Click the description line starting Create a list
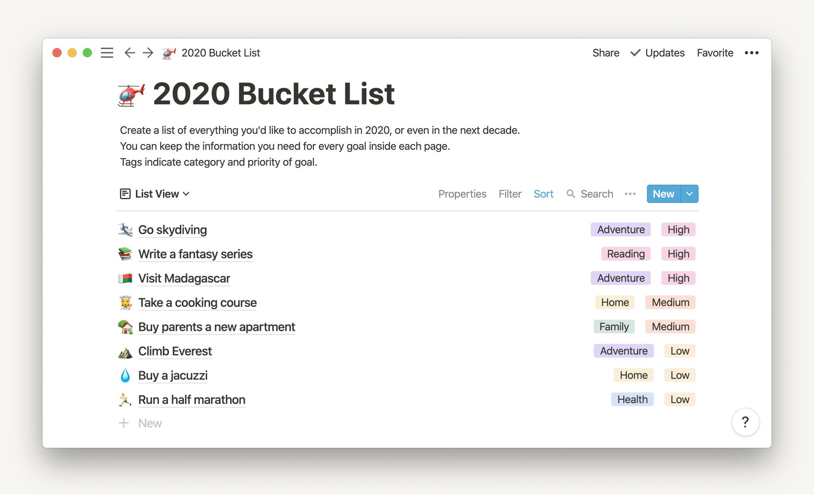This screenshot has height=504, width=814. click(320, 130)
